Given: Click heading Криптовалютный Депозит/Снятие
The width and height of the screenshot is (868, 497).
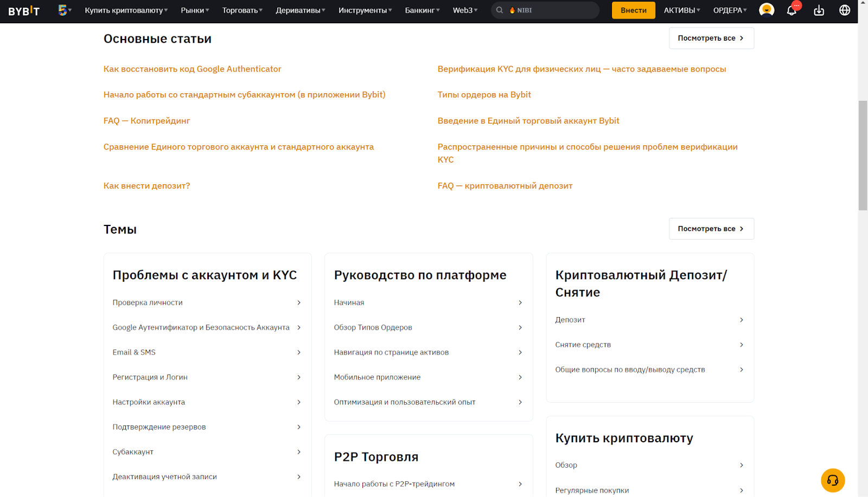Looking at the screenshot, I should point(641,283).
